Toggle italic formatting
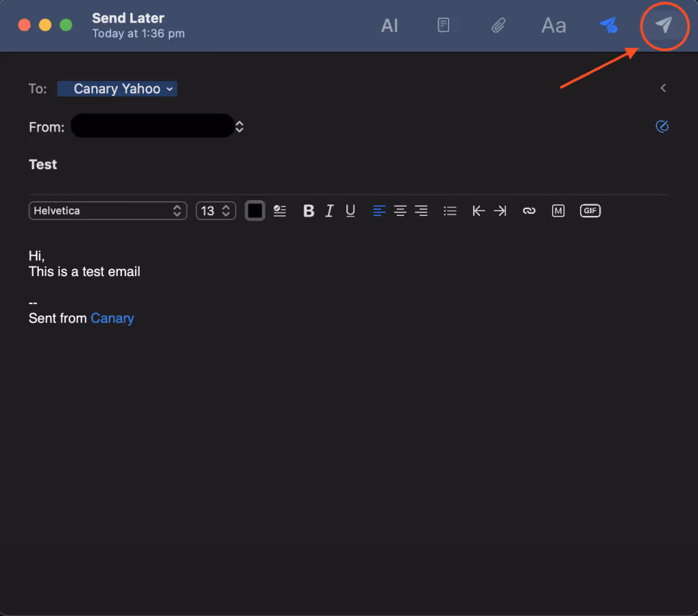The image size is (698, 616). 329,211
